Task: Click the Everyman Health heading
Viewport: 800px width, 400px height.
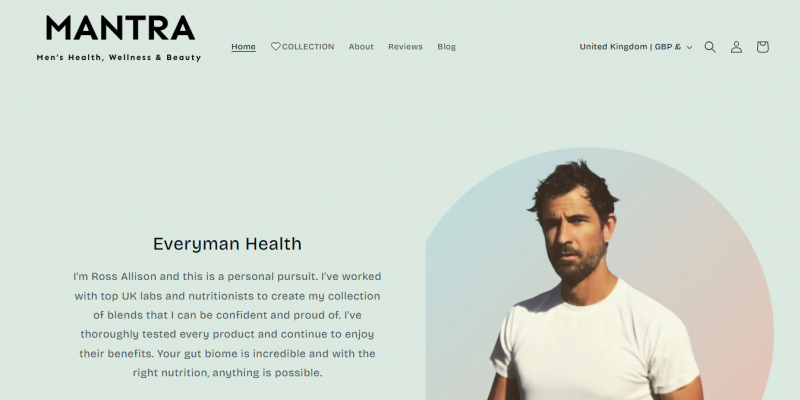Action: pos(227,244)
